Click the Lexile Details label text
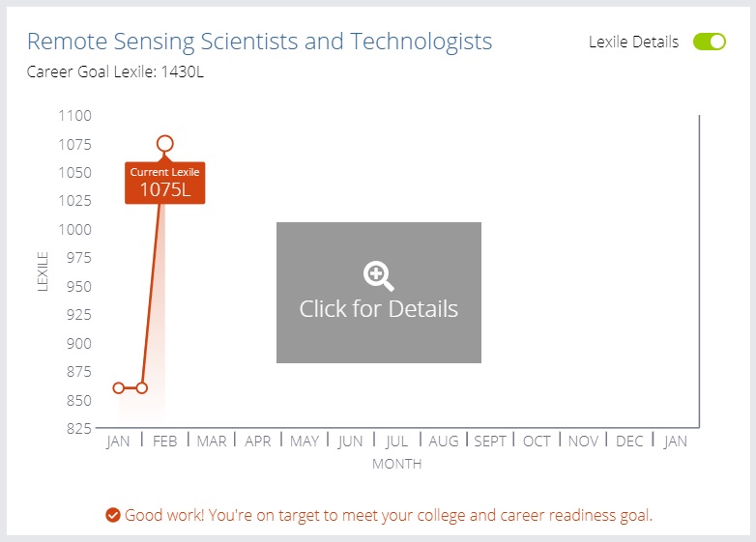The height and width of the screenshot is (542, 756). point(633,42)
